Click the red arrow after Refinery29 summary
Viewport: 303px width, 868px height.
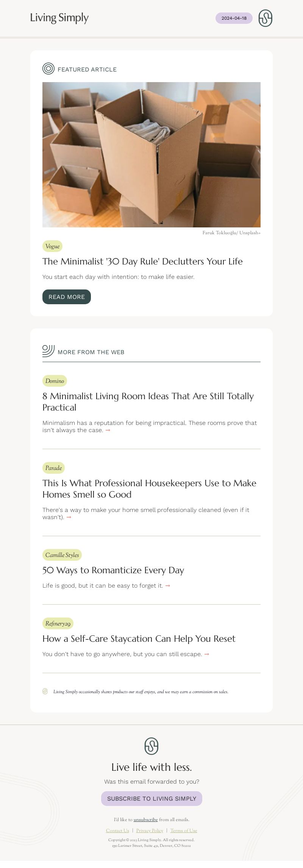(207, 654)
